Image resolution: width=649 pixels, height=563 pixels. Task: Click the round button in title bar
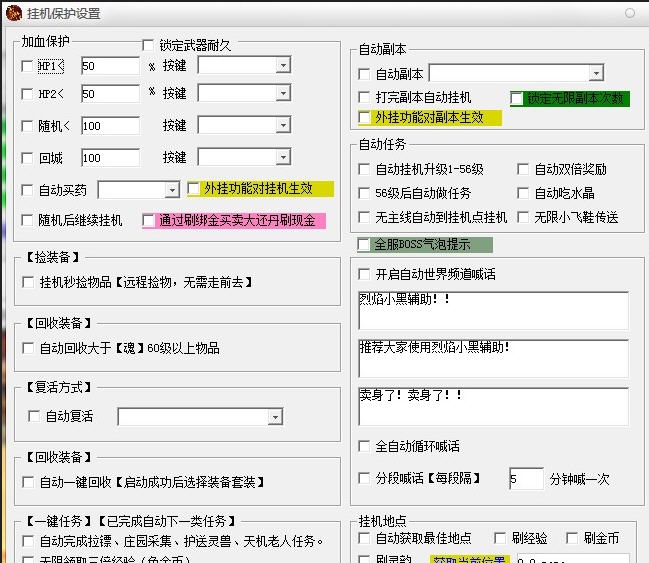point(630,14)
